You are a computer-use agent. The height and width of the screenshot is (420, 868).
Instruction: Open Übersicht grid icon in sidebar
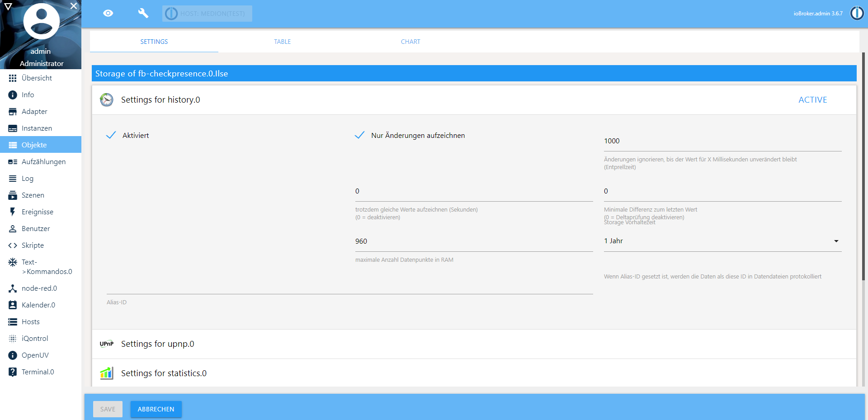coord(13,78)
